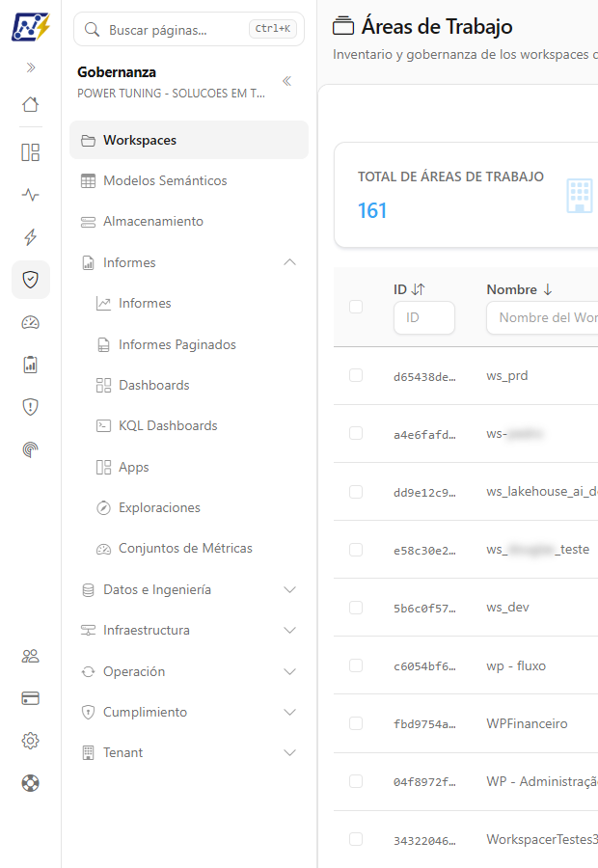Open the speedometer gauge icon

[31, 322]
